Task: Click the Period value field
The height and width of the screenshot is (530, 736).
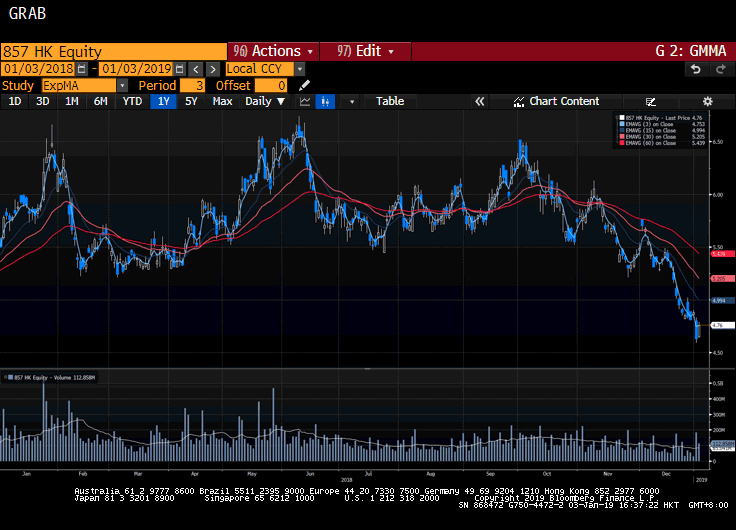Action: point(193,85)
